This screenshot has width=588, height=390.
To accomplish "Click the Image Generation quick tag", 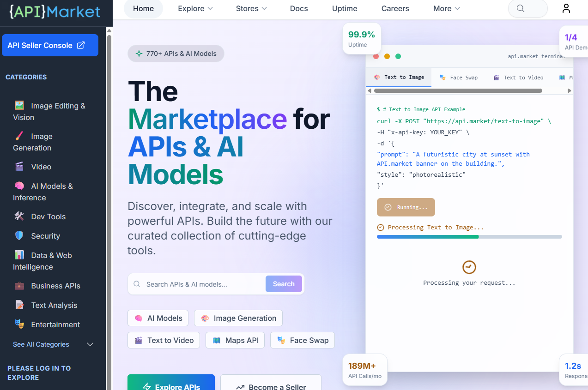I will tap(238, 318).
